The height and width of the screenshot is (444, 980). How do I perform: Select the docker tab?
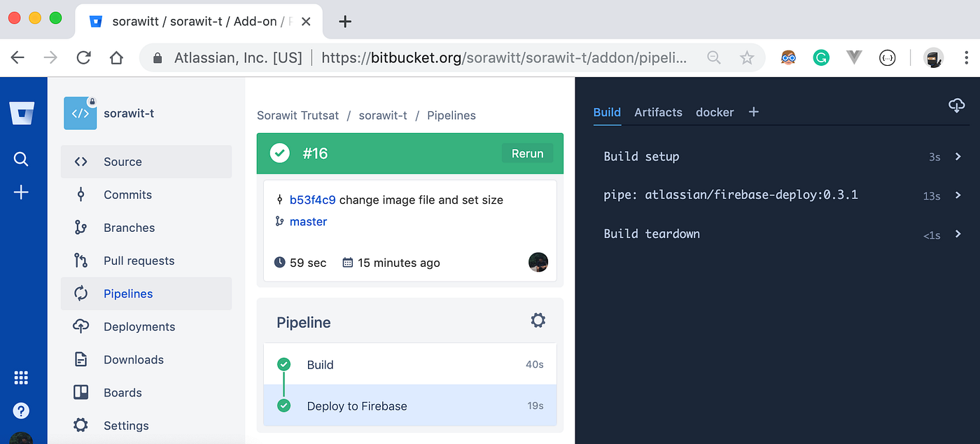(715, 112)
